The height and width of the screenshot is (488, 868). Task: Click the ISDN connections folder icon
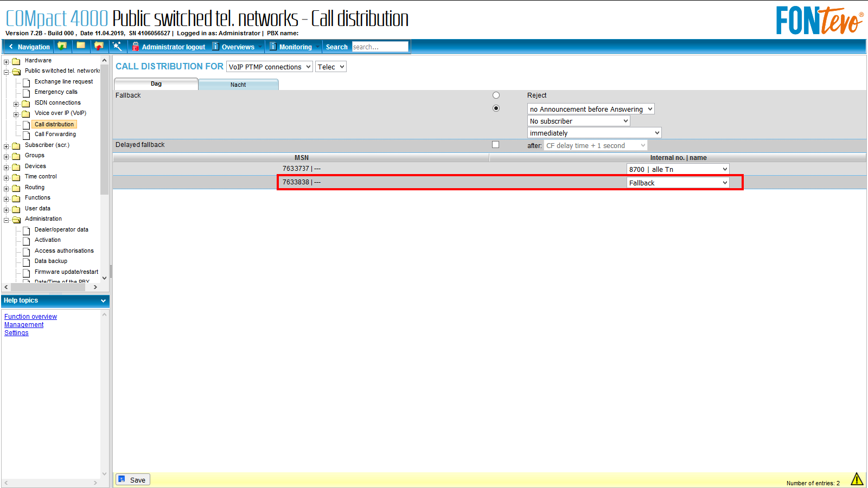25,104
